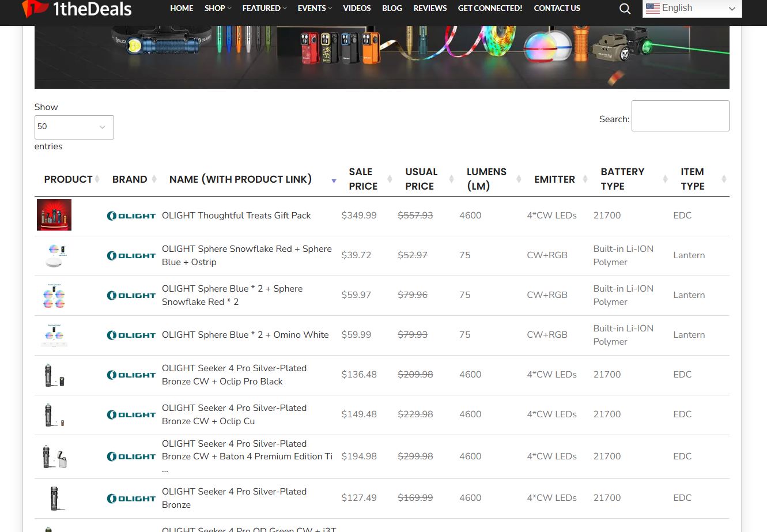The width and height of the screenshot is (767, 532).
Task: Sort by the Sale Price column arrows
Action: point(390,179)
